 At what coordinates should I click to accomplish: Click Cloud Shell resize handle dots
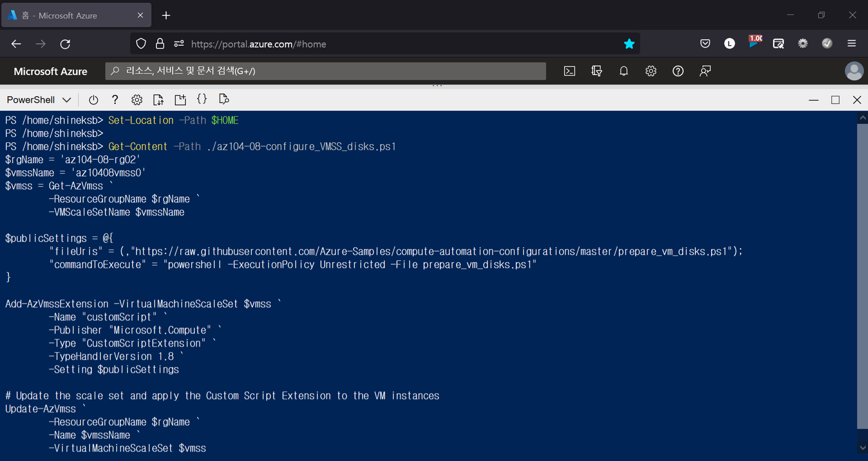437,86
